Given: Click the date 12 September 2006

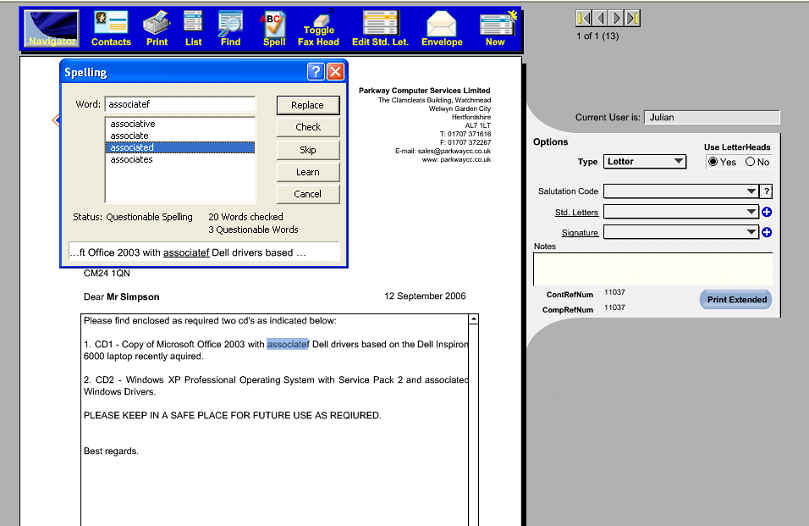Looking at the screenshot, I should point(425,296).
